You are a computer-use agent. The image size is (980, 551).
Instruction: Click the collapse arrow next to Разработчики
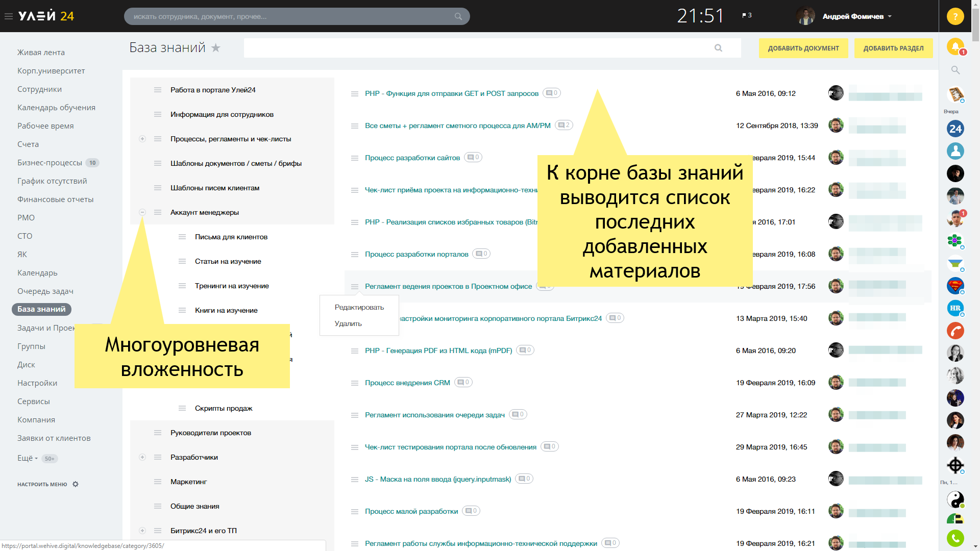point(142,458)
